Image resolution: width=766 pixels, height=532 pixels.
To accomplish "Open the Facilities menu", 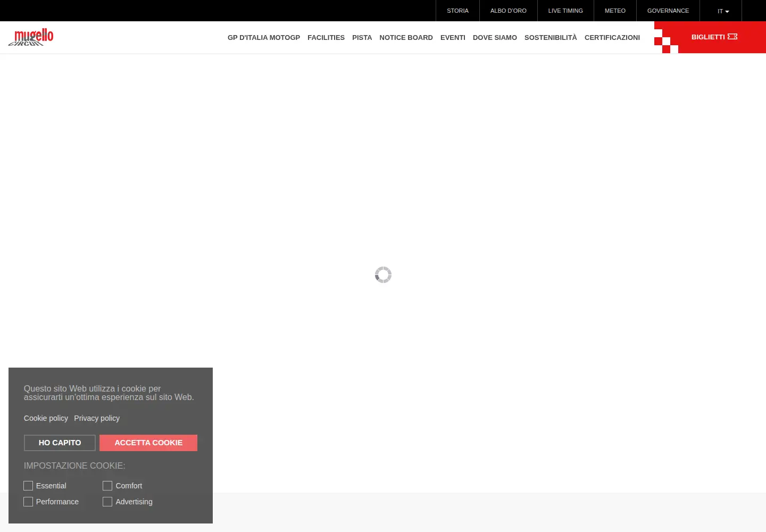I will point(326,38).
